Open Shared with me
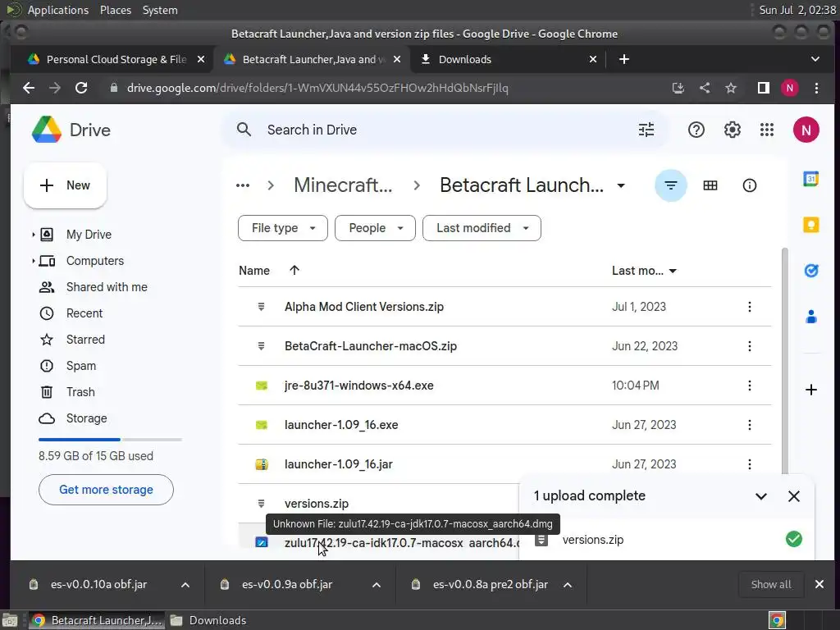Viewport: 840px width, 630px height. click(107, 287)
